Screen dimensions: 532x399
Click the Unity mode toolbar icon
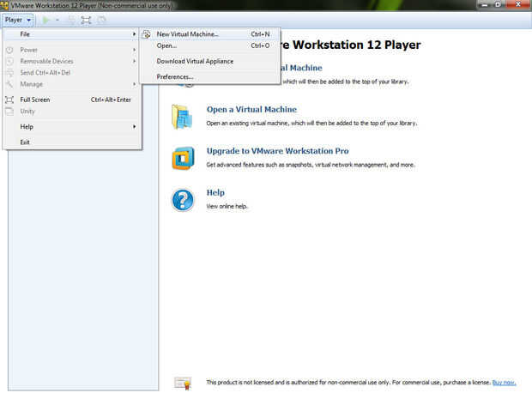[101, 20]
